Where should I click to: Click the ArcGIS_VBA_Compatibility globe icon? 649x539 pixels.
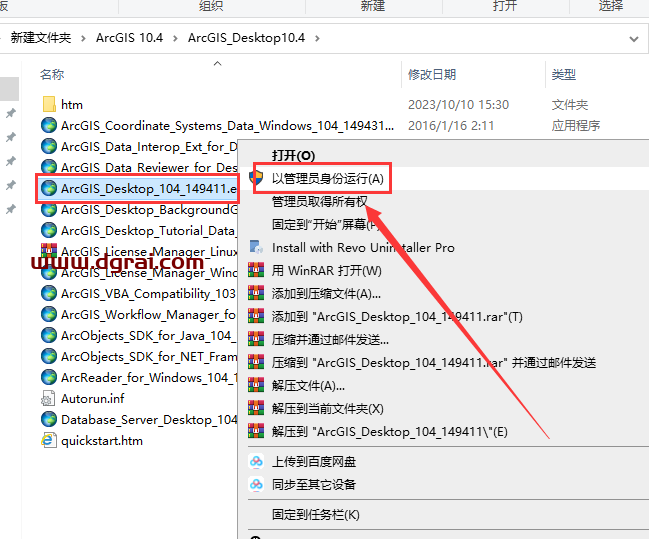[49, 293]
